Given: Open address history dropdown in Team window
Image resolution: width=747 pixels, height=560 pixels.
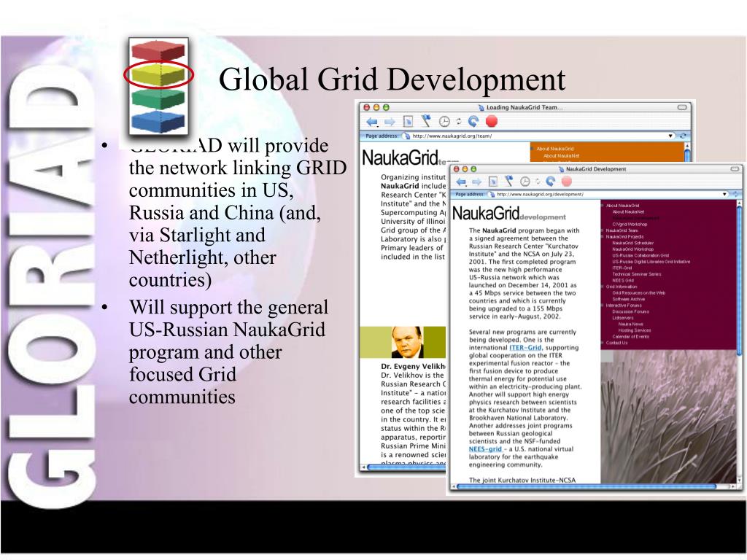Looking at the screenshot, I should click(670, 136).
